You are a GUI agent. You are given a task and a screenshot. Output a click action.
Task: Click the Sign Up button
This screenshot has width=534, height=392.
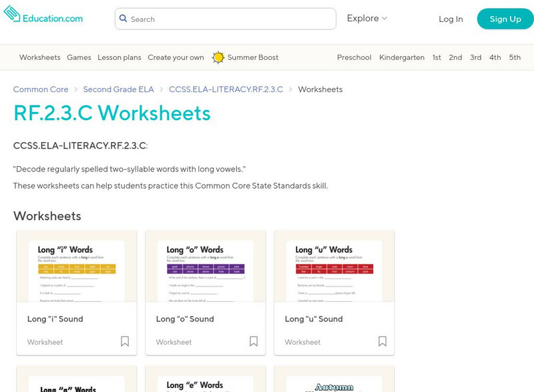click(x=505, y=19)
